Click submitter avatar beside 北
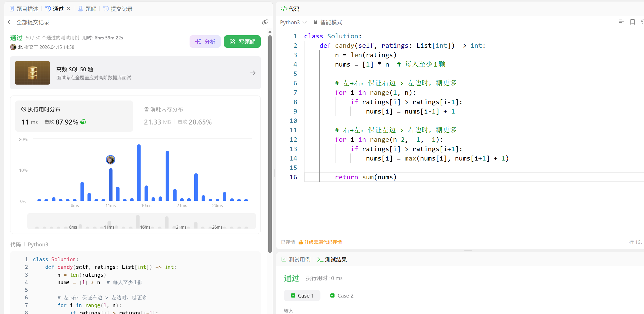 tap(13, 47)
